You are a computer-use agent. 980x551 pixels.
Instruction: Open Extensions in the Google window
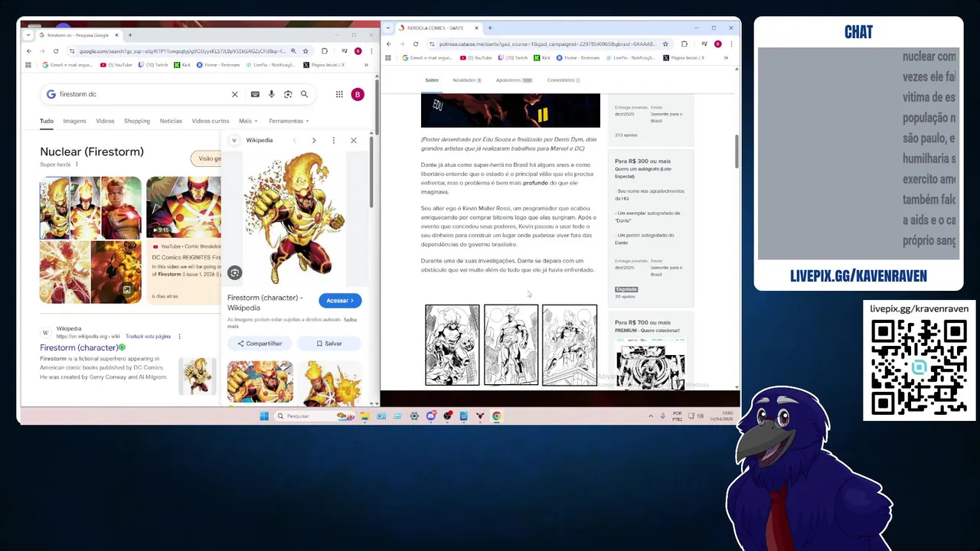pyautogui.click(x=325, y=51)
